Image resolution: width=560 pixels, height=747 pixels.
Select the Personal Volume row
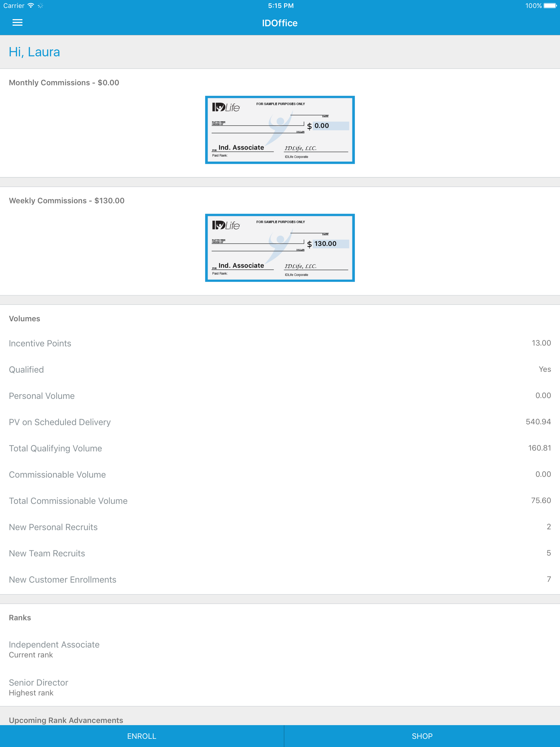click(x=280, y=396)
